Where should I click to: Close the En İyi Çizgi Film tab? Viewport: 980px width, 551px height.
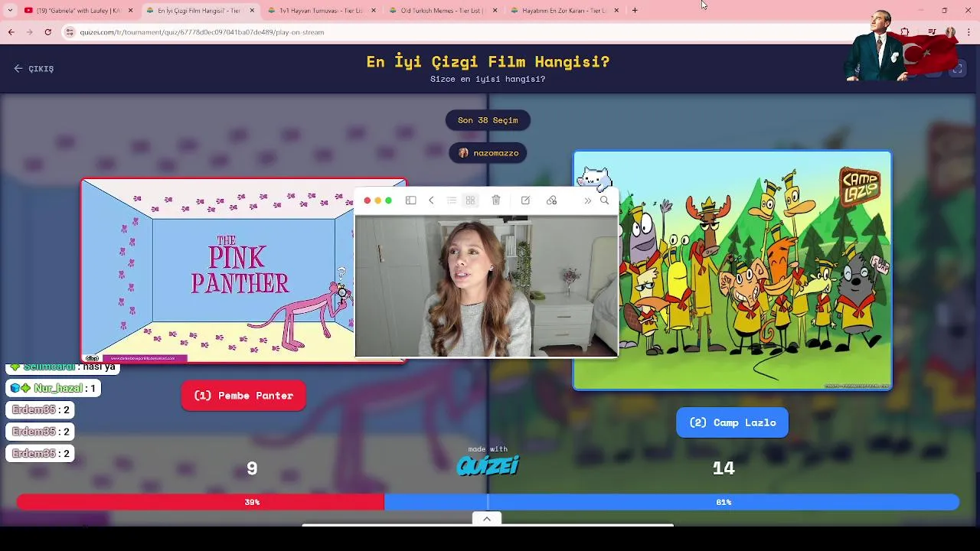(x=252, y=11)
